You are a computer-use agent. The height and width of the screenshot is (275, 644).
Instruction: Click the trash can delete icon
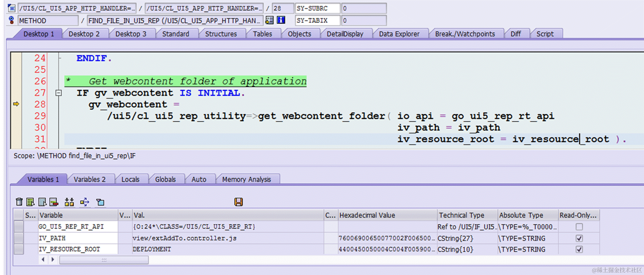[19, 202]
